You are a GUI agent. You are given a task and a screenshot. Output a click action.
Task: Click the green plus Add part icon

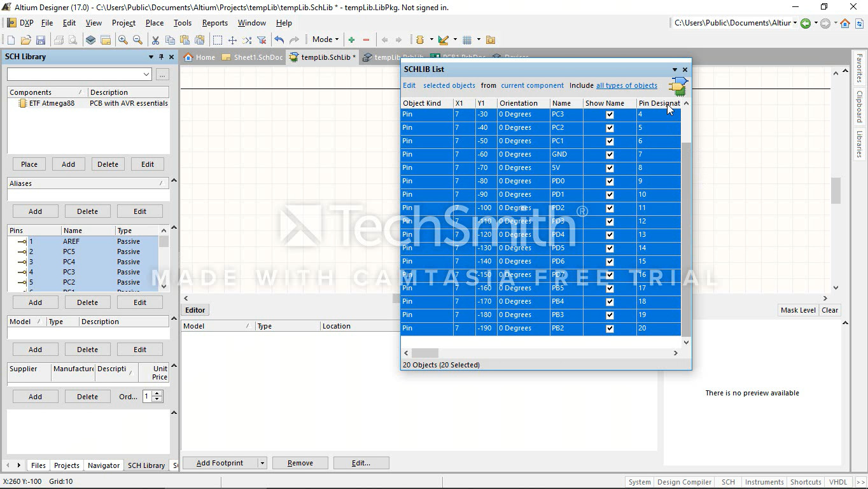tap(351, 40)
